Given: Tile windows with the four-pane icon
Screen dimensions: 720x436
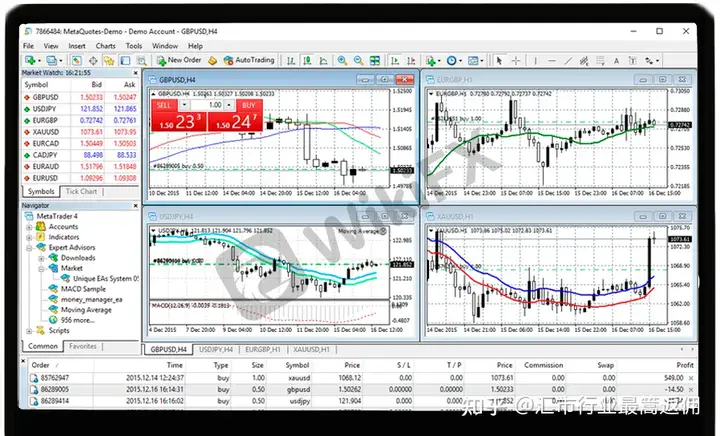Looking at the screenshot, I should click(375, 61).
